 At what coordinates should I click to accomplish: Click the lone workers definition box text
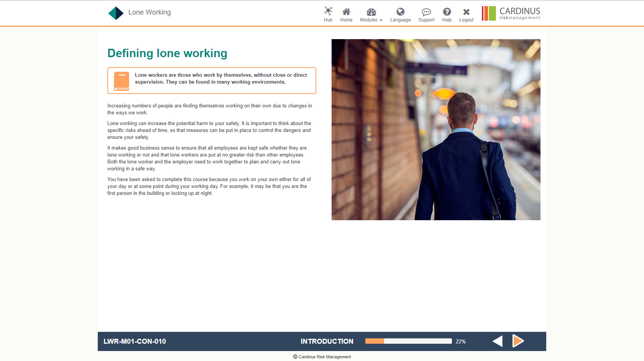[x=221, y=78]
